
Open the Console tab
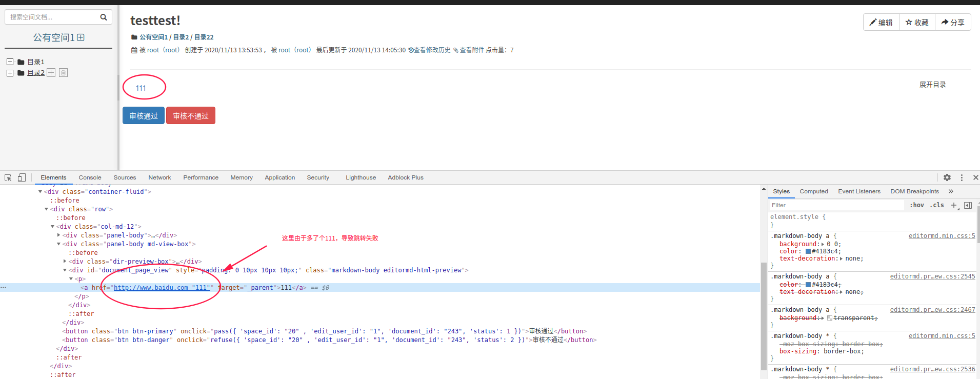[x=90, y=177]
